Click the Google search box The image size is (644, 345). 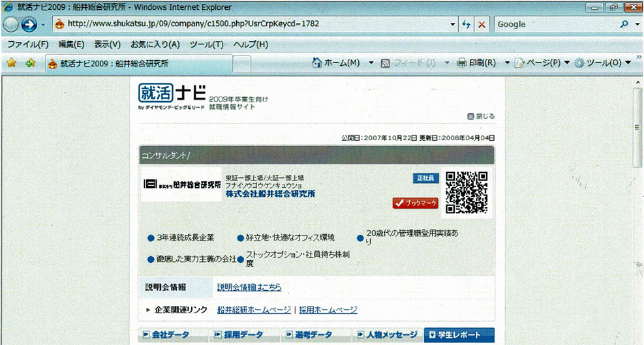click(555, 24)
